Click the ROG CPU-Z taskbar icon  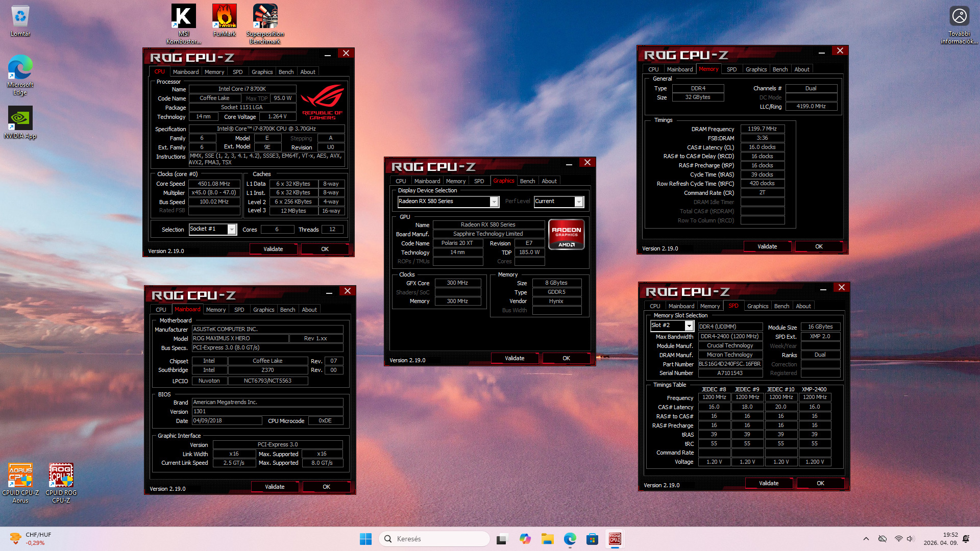tap(615, 539)
